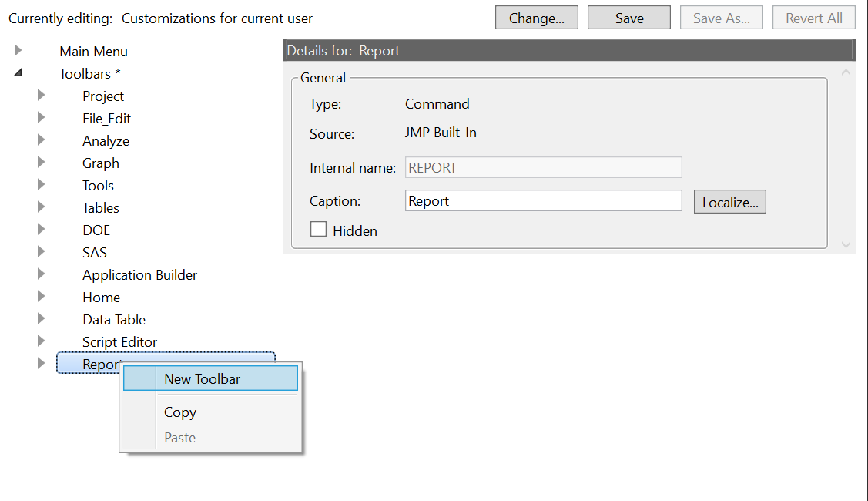Screen dimensions: 868x501
Task: Toggle the Hidden checkbox
Action: tap(319, 230)
